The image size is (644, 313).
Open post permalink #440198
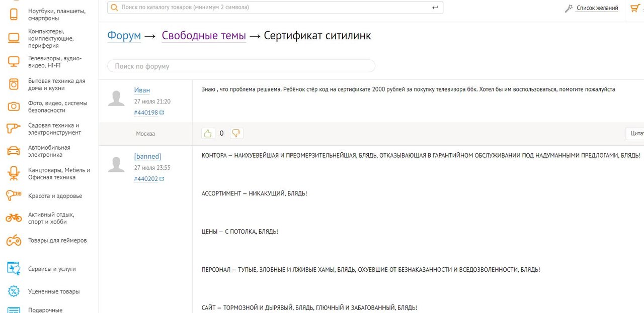click(146, 113)
